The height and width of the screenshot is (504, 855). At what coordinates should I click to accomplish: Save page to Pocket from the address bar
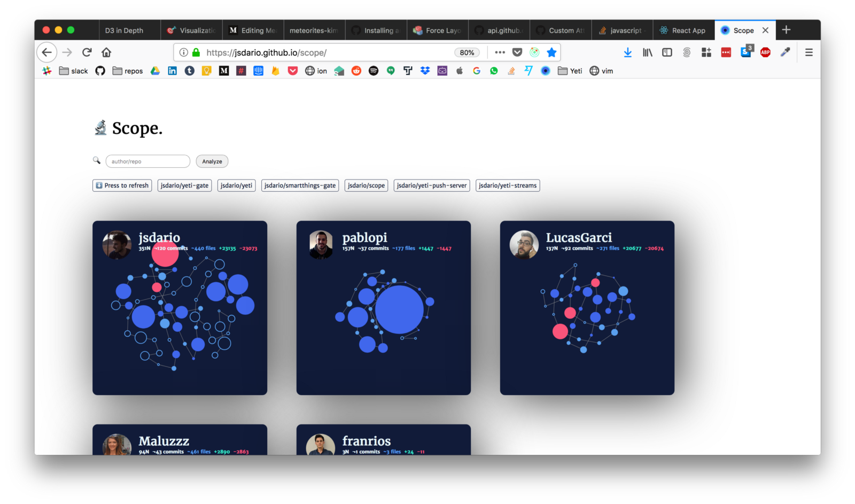click(517, 52)
